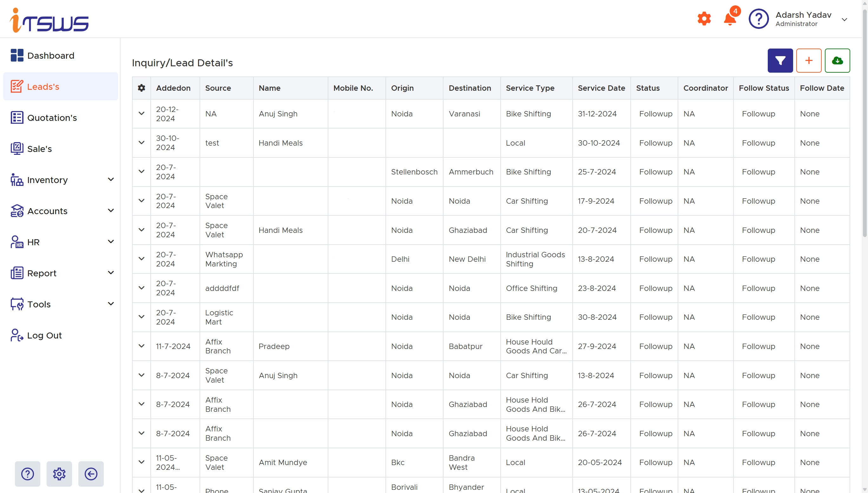Click Log Out link
The width and height of the screenshot is (868, 493).
click(x=44, y=335)
